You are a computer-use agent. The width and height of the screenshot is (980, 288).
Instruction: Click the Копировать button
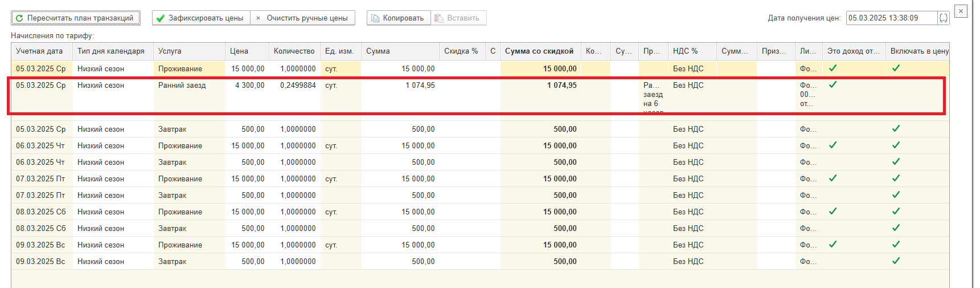point(398,18)
